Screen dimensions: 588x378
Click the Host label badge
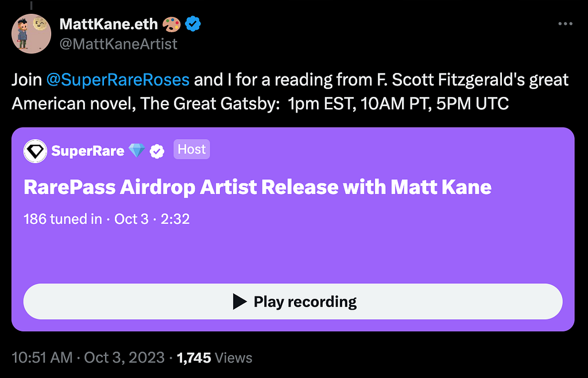point(192,149)
